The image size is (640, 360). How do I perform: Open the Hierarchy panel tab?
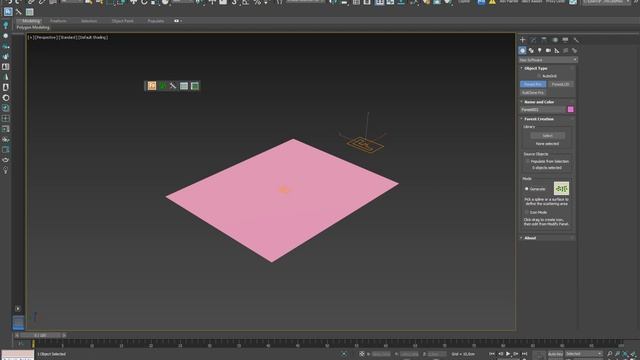544,40
